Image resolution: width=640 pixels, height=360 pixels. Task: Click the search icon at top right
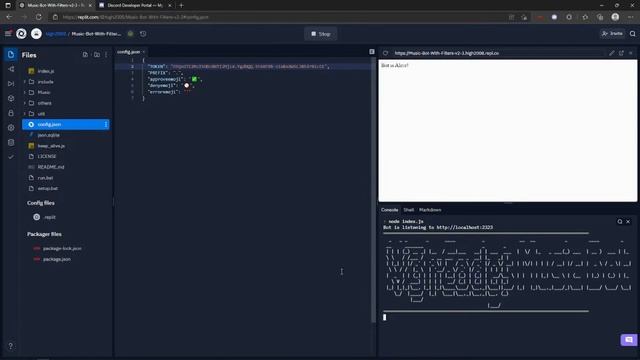tap(632, 34)
